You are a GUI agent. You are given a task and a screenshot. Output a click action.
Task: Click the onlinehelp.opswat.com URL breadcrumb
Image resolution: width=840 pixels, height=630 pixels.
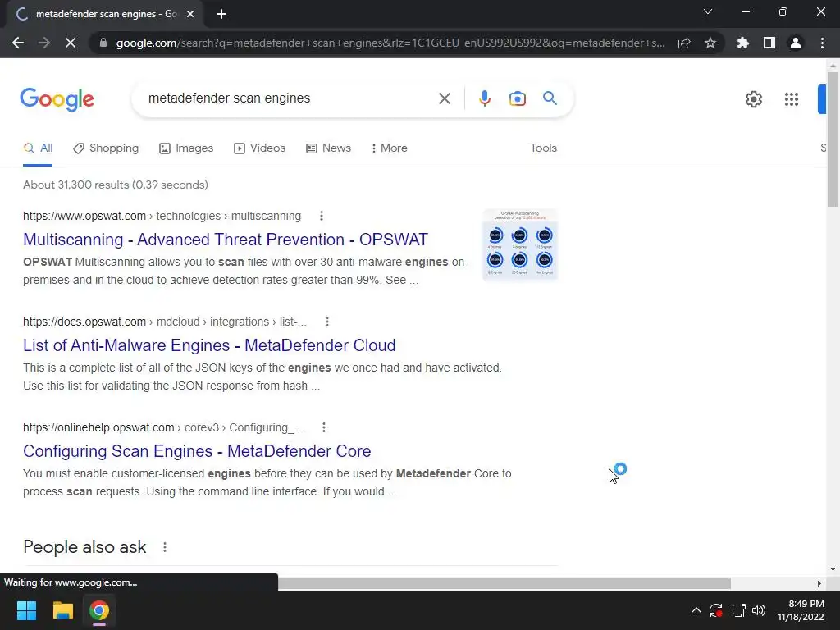[163, 427]
